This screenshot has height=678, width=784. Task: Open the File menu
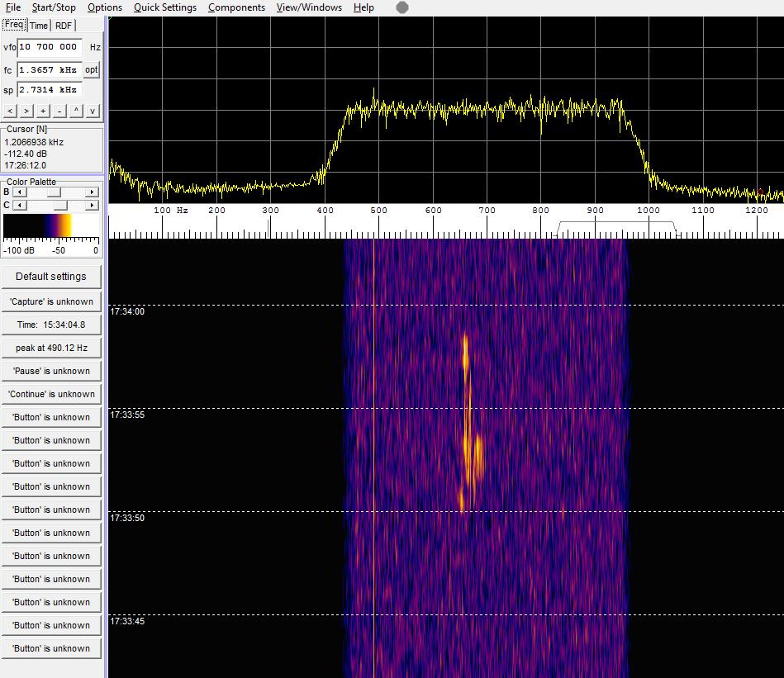point(13,7)
